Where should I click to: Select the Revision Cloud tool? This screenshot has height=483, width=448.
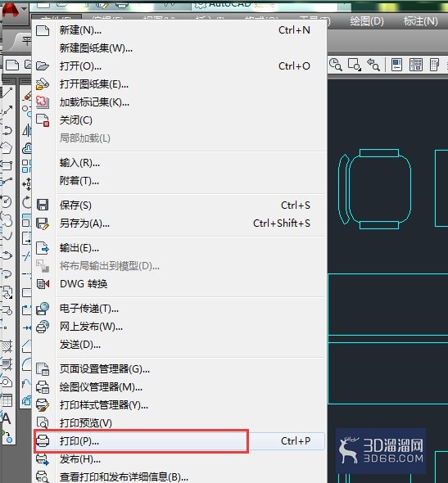(7, 219)
